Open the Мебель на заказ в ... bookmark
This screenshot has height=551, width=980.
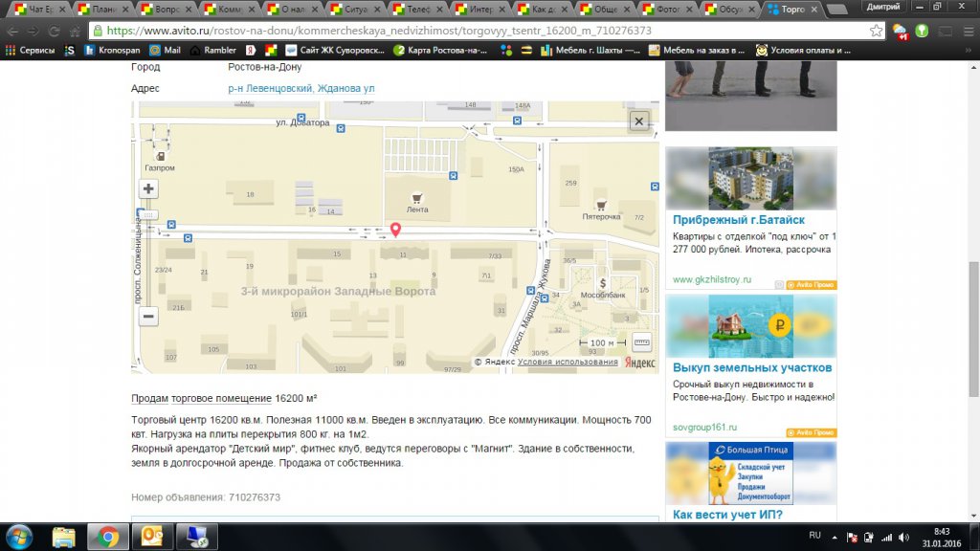point(697,50)
